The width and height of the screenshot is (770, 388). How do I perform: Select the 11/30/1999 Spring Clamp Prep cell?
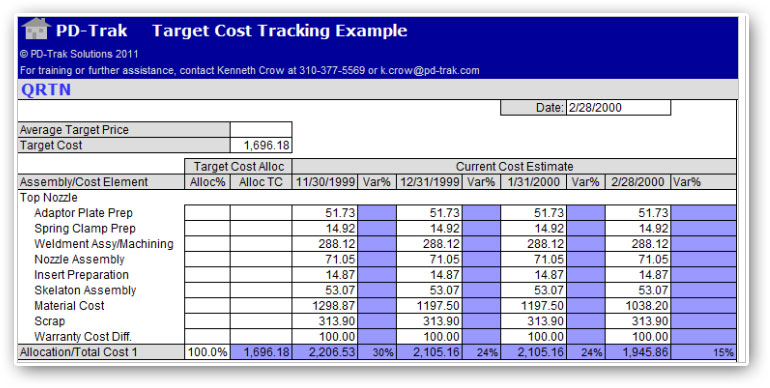coord(325,228)
